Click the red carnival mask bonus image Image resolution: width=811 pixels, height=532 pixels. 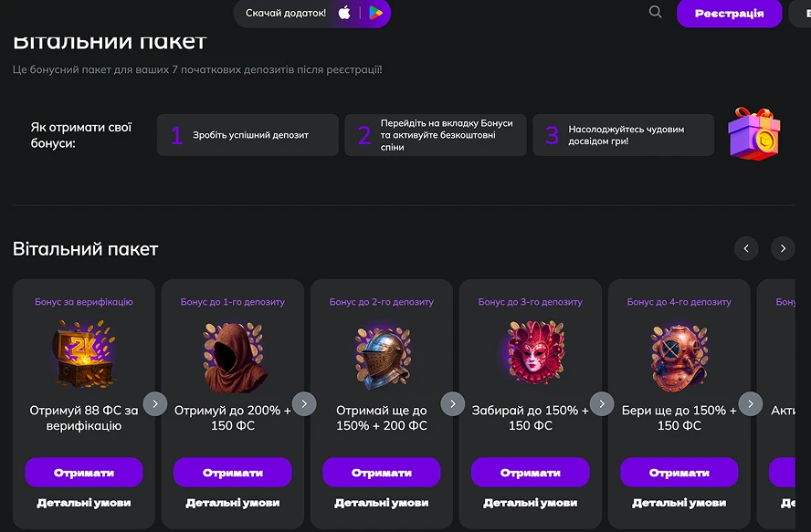tap(530, 356)
